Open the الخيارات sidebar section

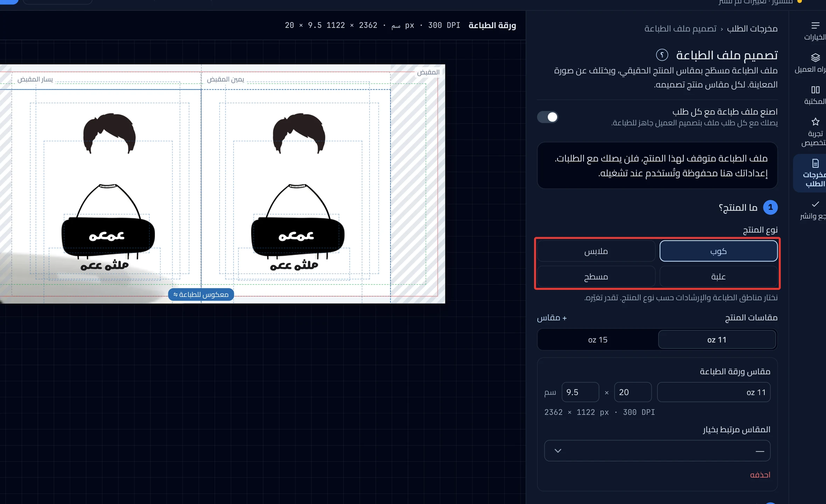point(815,31)
